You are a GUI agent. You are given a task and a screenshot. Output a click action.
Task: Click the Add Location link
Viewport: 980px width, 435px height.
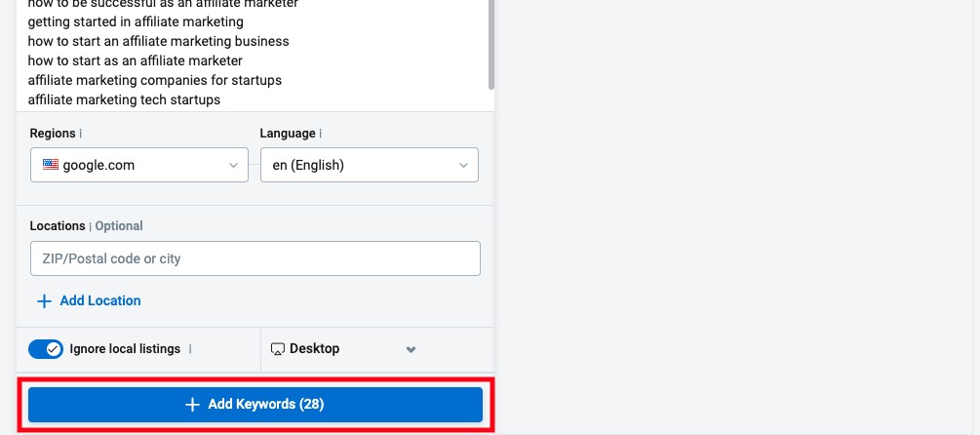click(100, 300)
